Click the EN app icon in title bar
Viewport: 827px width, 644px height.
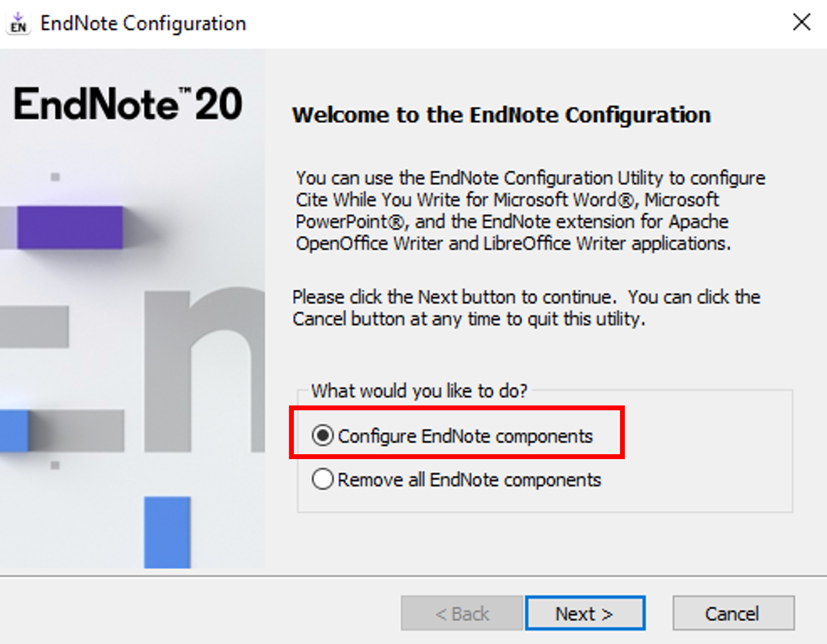[19, 23]
